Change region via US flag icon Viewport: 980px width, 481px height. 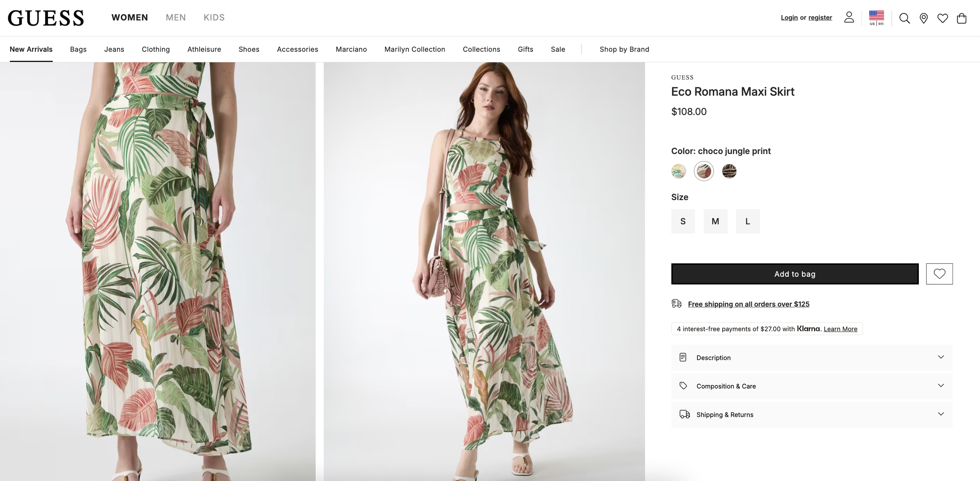(x=877, y=18)
